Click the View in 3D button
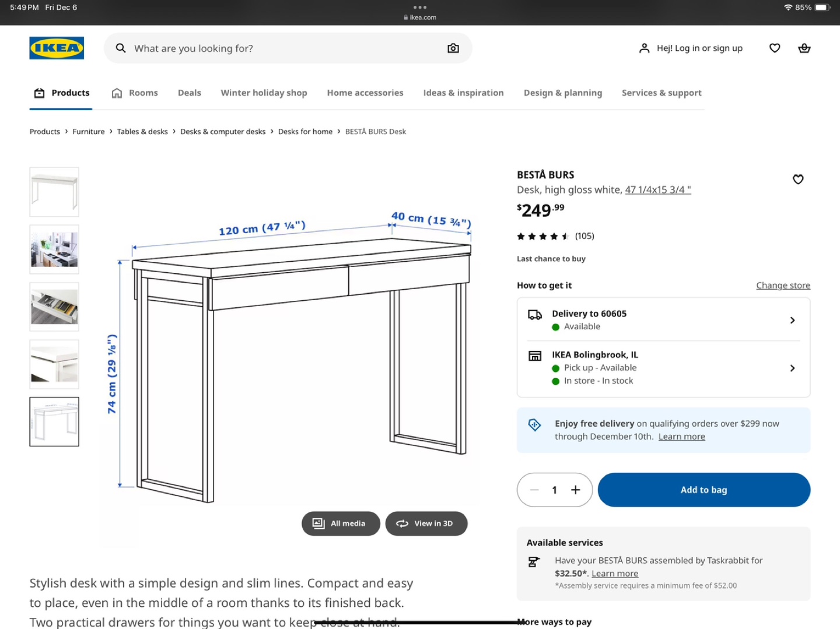This screenshot has width=840, height=629. pyautogui.click(x=426, y=523)
